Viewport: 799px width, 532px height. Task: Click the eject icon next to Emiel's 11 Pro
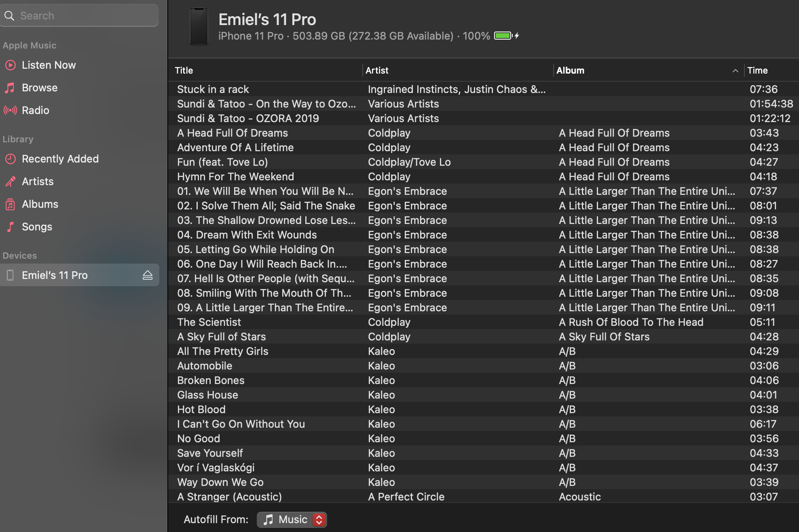point(148,275)
